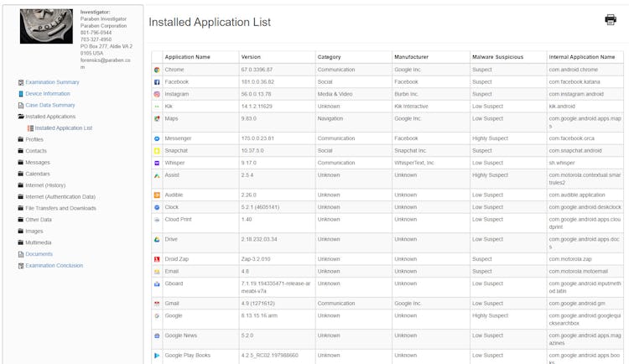Click the Chrome app icon
Image resolution: width=629 pixels, height=364 pixels.
click(x=157, y=70)
